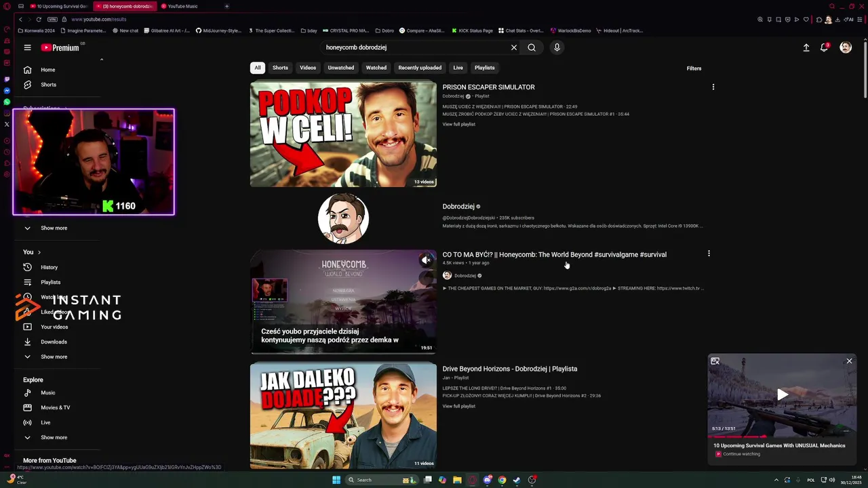Screen dimensions: 868x488
Task: Show hidden system tray icons
Action: [x=776, y=480]
